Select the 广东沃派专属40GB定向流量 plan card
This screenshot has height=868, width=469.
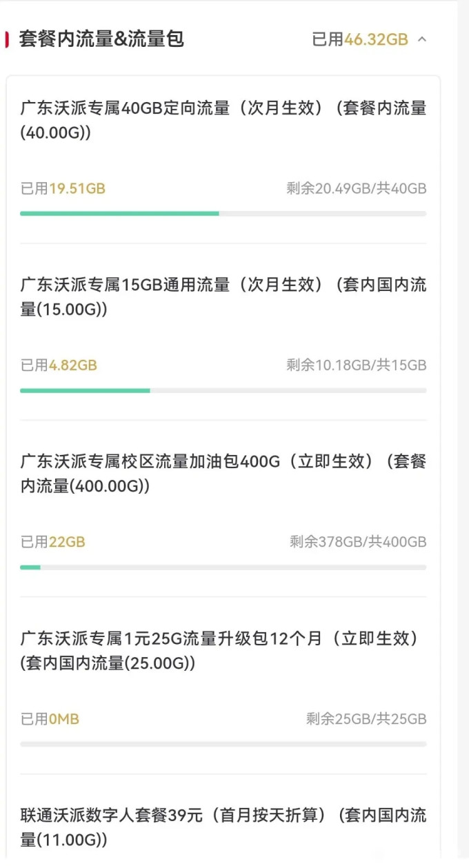(223, 159)
